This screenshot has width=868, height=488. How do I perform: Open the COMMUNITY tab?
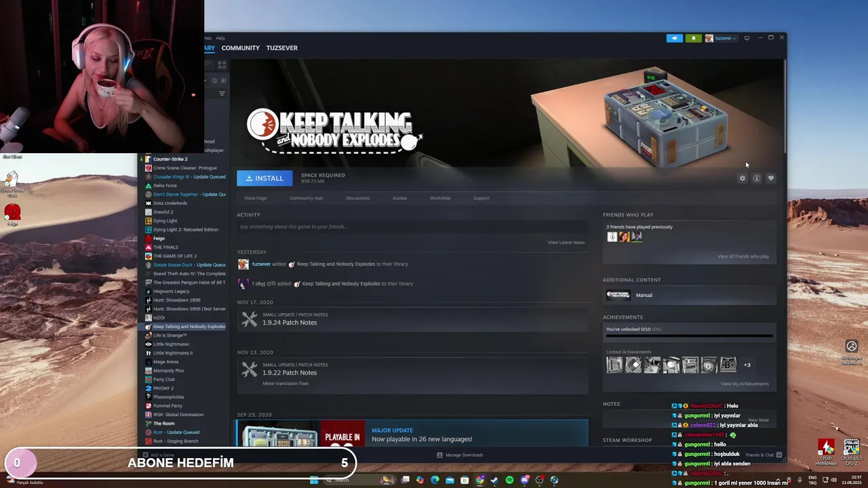point(240,48)
